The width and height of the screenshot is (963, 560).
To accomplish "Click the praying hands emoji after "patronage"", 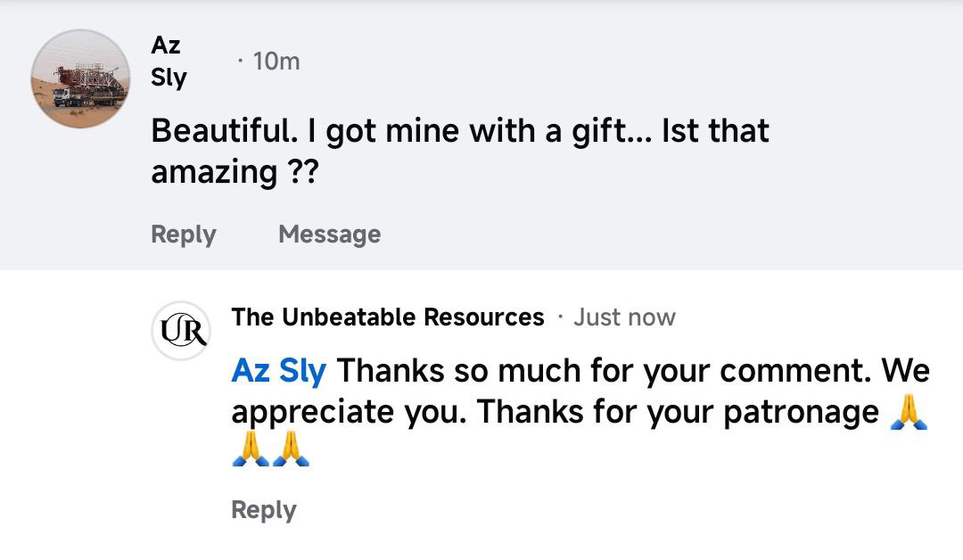I will [x=909, y=412].
